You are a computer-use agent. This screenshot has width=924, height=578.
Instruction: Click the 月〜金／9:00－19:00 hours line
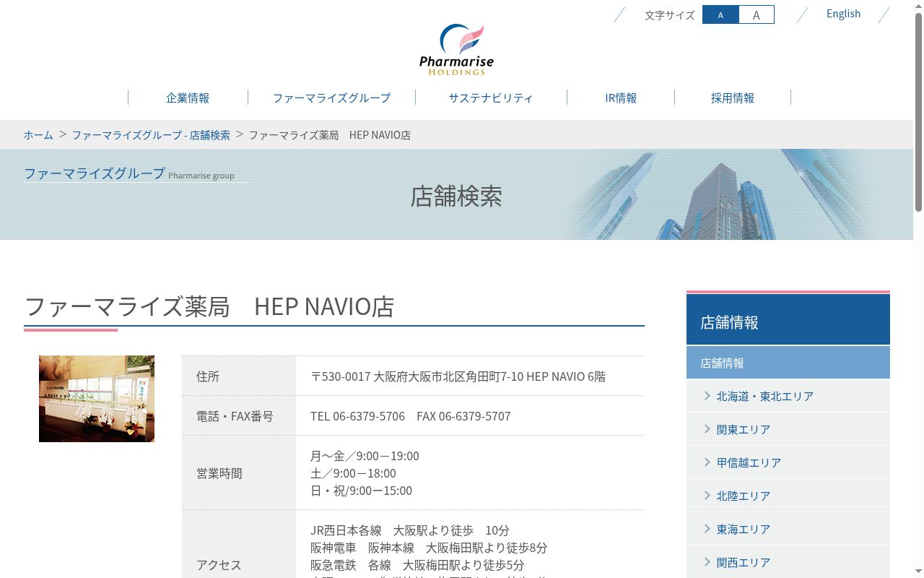(x=365, y=456)
